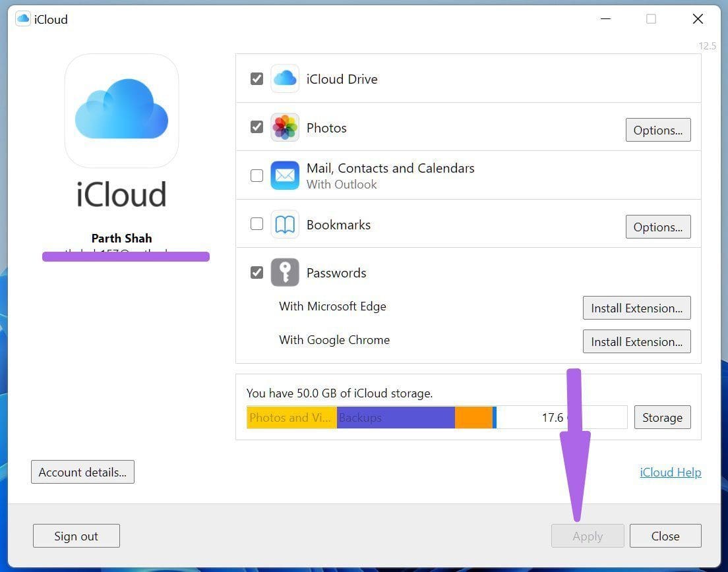
Task: Click the 'Passwords' label text
Action: click(336, 273)
